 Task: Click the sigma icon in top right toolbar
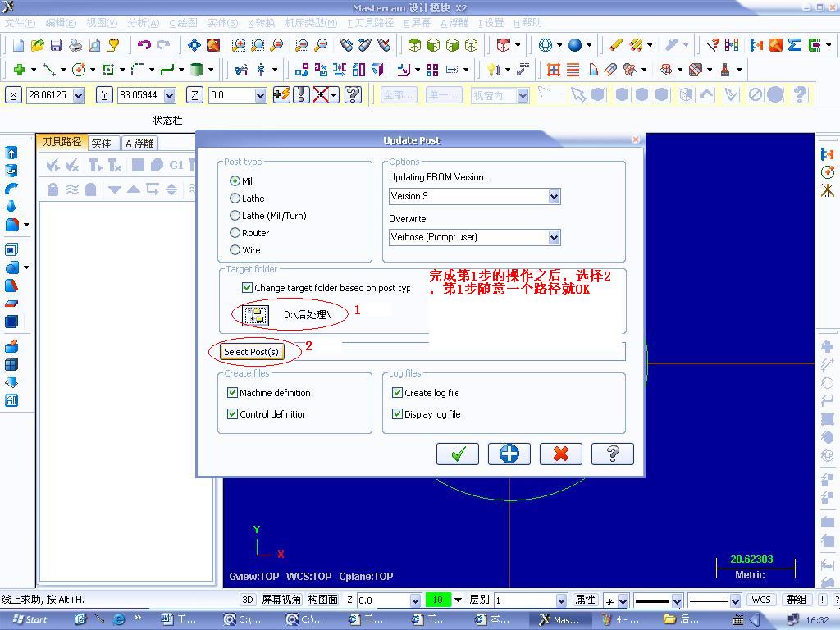click(x=794, y=45)
